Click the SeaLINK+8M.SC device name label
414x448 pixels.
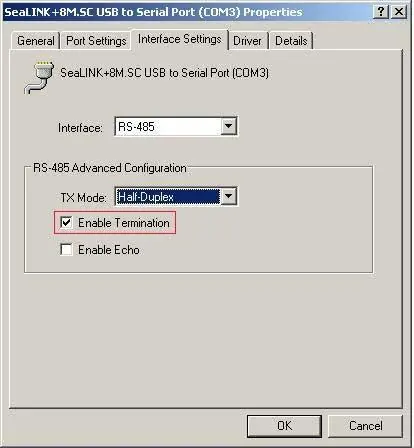164,73
